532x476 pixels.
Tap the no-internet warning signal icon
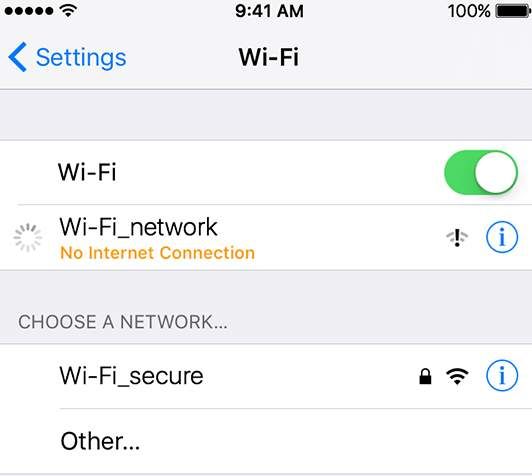click(x=457, y=237)
